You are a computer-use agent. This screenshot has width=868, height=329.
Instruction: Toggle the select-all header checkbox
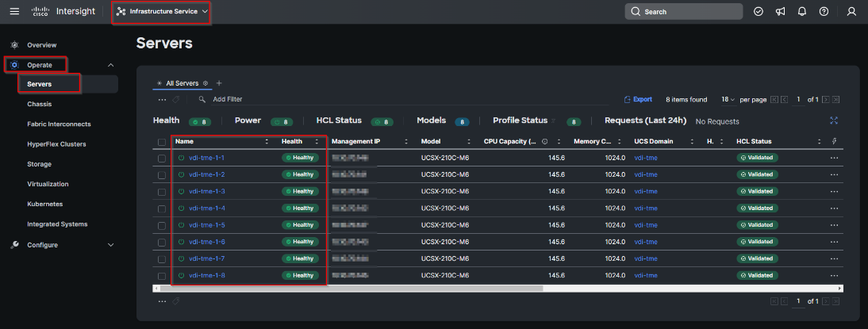pyautogui.click(x=163, y=142)
